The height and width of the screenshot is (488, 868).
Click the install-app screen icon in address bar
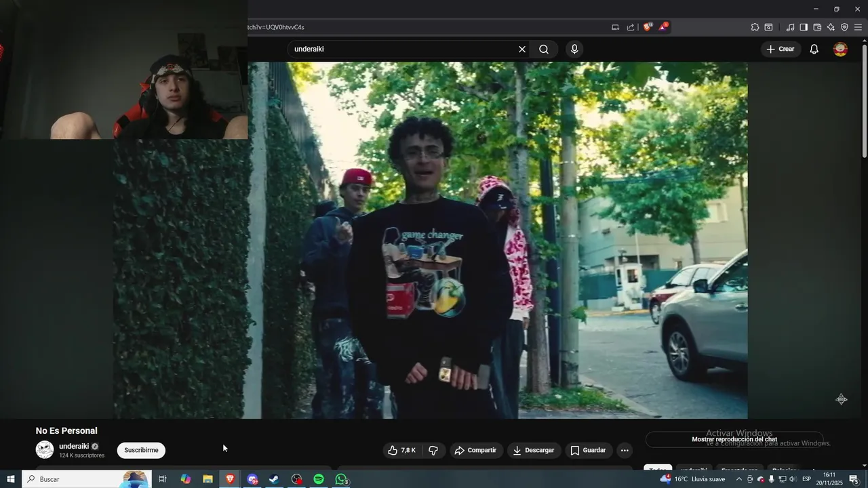coord(615,27)
